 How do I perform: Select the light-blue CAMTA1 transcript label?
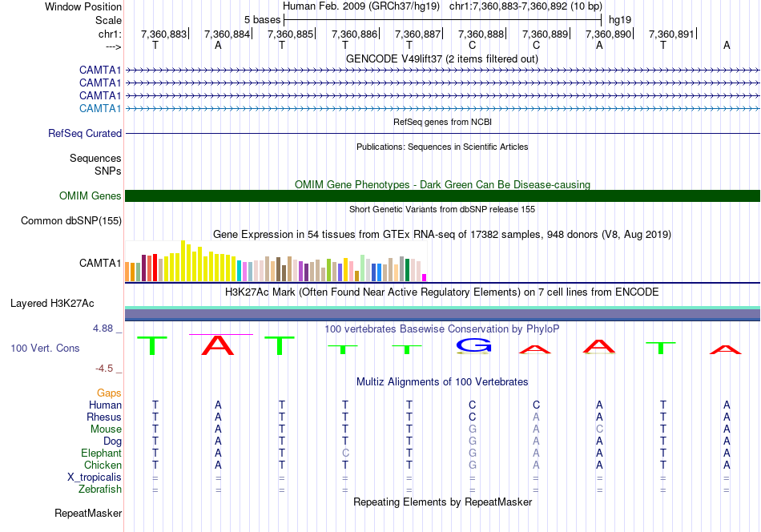100,108
